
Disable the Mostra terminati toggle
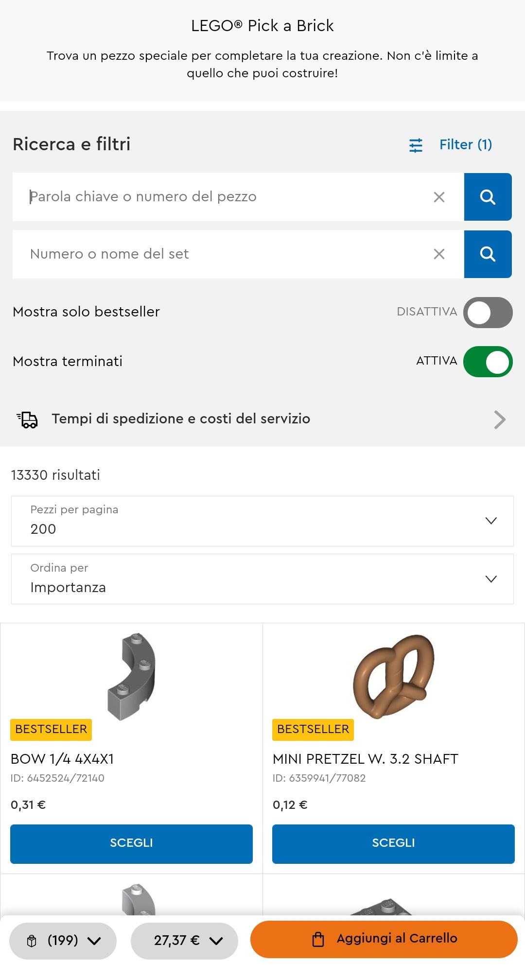point(488,362)
